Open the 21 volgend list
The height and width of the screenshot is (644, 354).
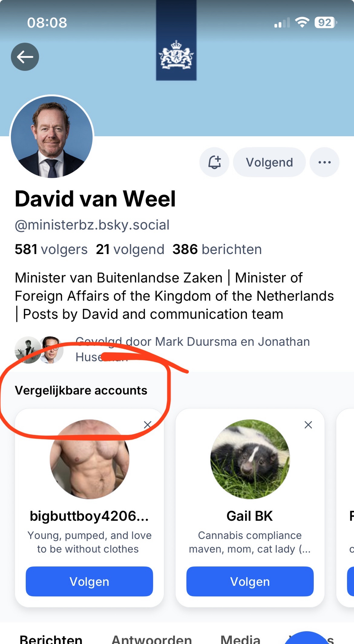(130, 249)
